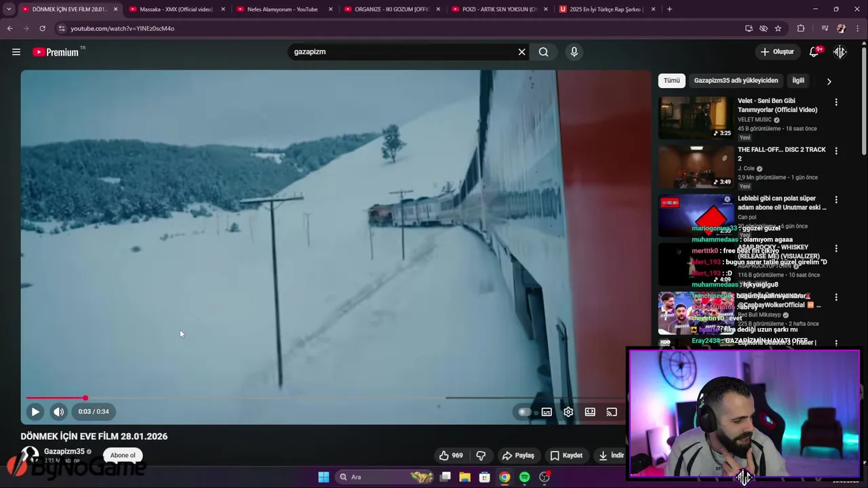The image size is (868, 488).
Task: Toggle subtitles with the captions icon
Action: (x=547, y=411)
